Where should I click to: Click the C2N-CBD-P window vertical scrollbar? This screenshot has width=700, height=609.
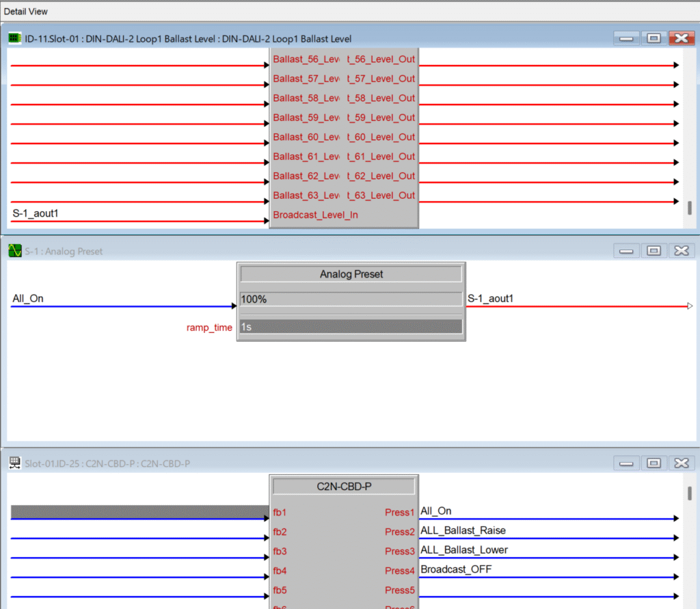pyautogui.click(x=689, y=493)
